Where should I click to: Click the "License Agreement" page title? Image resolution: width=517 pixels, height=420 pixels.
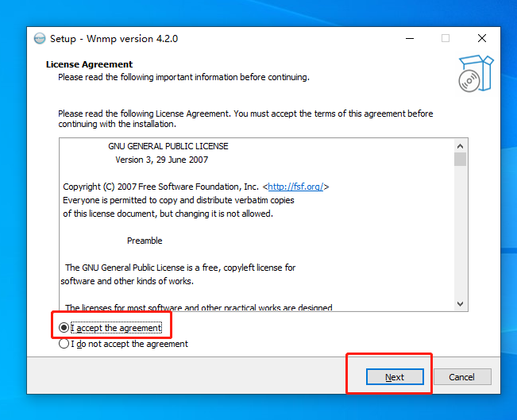(90, 64)
